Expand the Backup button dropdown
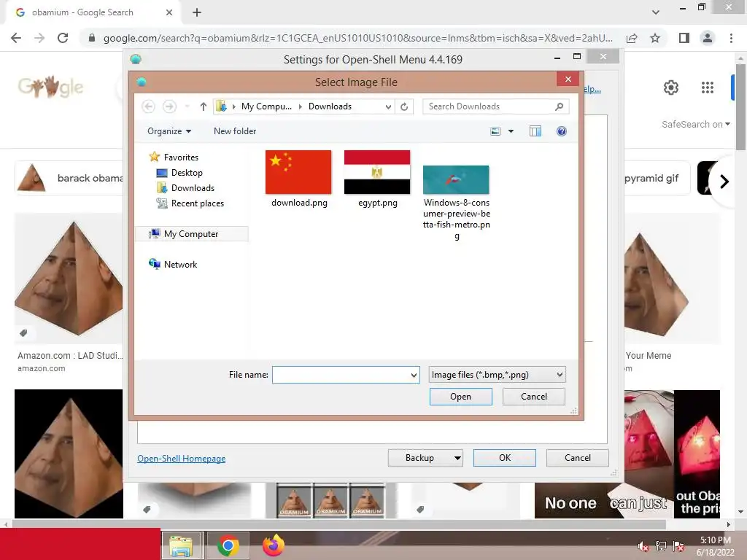Image resolution: width=747 pixels, height=560 pixels. [457, 458]
